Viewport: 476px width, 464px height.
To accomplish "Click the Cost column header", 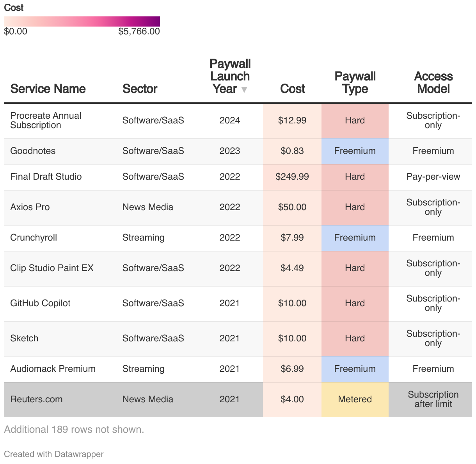I will [x=292, y=89].
